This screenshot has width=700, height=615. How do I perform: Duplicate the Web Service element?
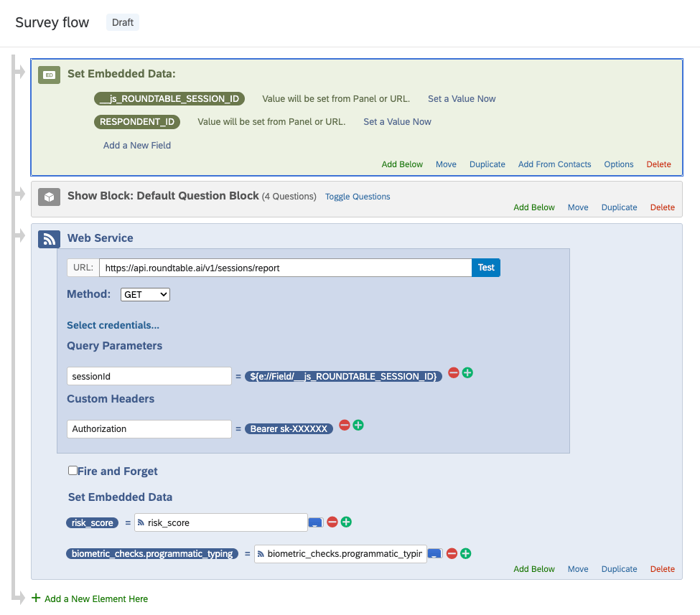pyautogui.click(x=619, y=569)
